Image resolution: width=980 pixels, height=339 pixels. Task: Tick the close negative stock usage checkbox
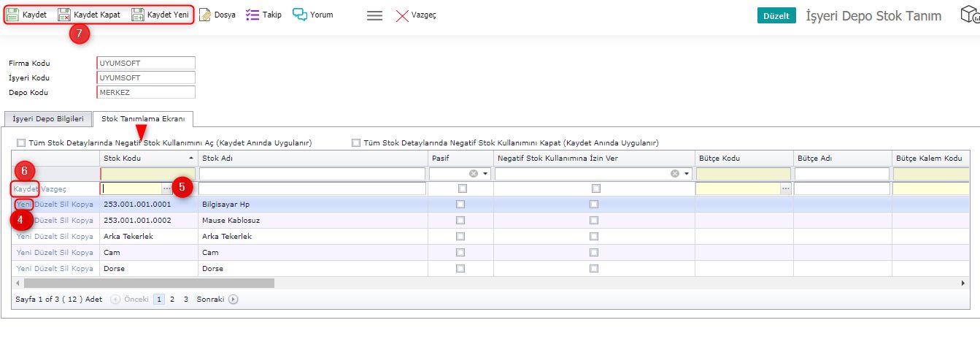(x=356, y=143)
